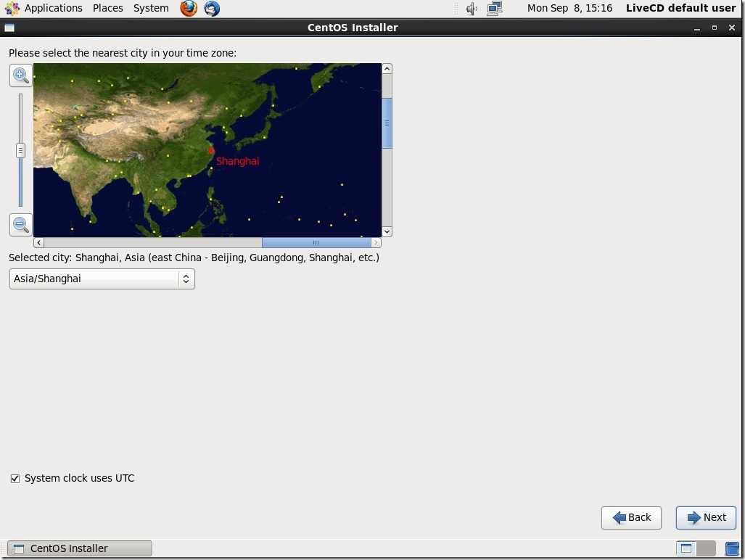Minimize the CentOS Installer window
Image resolution: width=745 pixels, height=560 pixels.
click(697, 28)
